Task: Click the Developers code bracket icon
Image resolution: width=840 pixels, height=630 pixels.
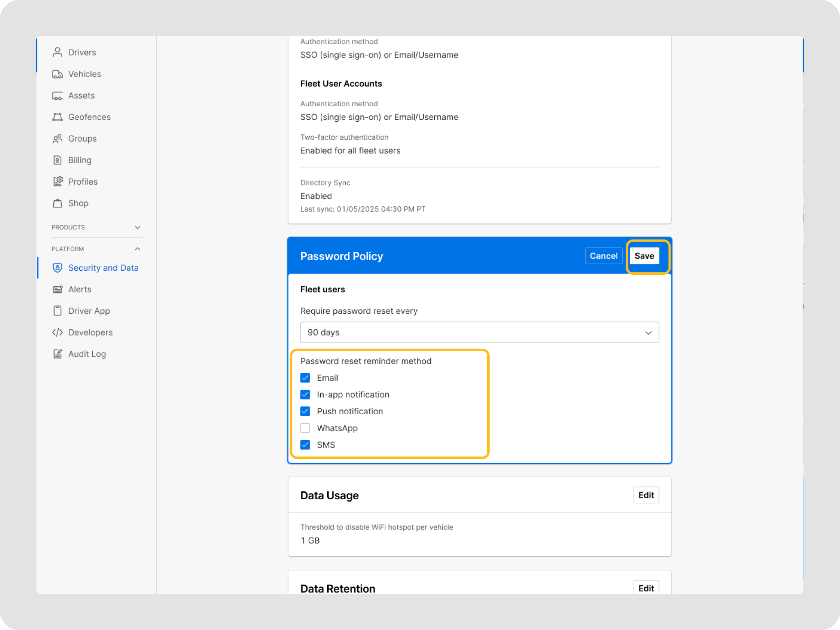Action: (x=57, y=332)
